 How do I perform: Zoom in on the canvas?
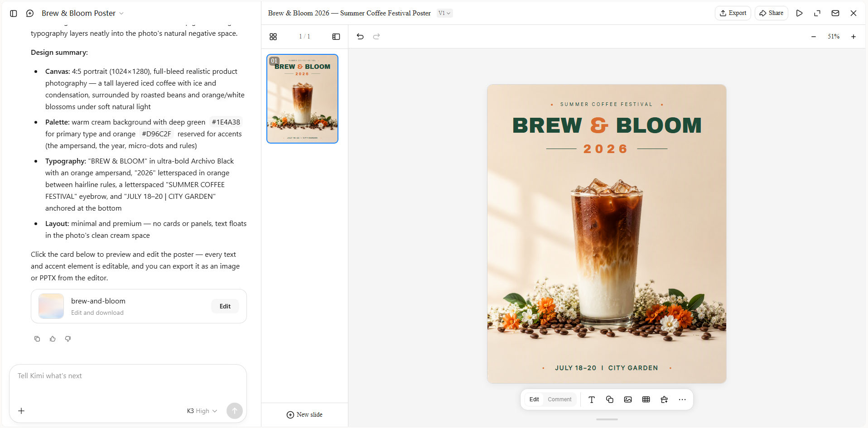click(854, 37)
